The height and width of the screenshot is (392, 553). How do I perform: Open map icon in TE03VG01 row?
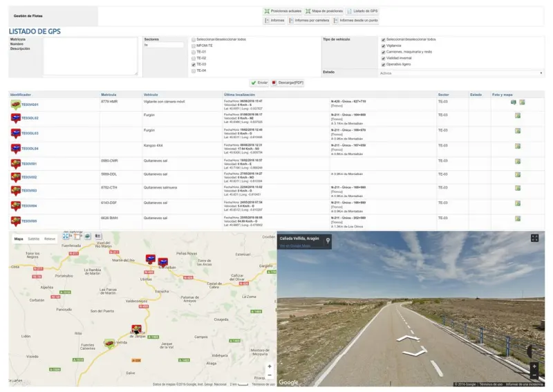point(522,102)
